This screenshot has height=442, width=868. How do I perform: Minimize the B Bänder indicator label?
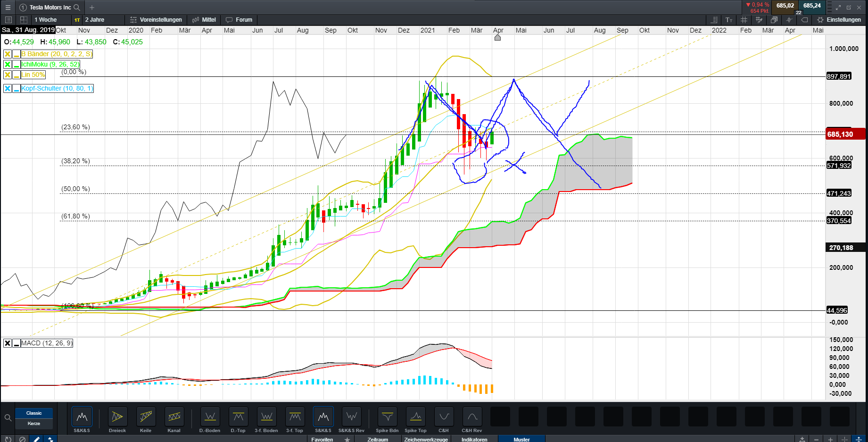pyautogui.click(x=17, y=54)
